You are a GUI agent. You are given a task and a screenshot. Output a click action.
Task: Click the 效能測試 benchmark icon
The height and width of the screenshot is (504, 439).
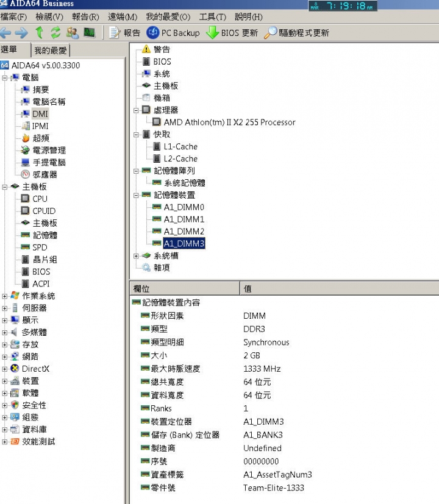click(x=15, y=441)
